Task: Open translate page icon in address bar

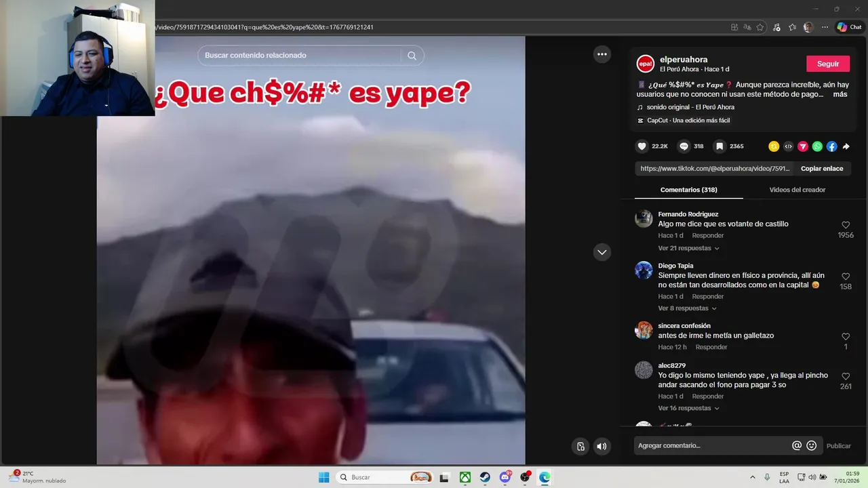Action: 747,27
